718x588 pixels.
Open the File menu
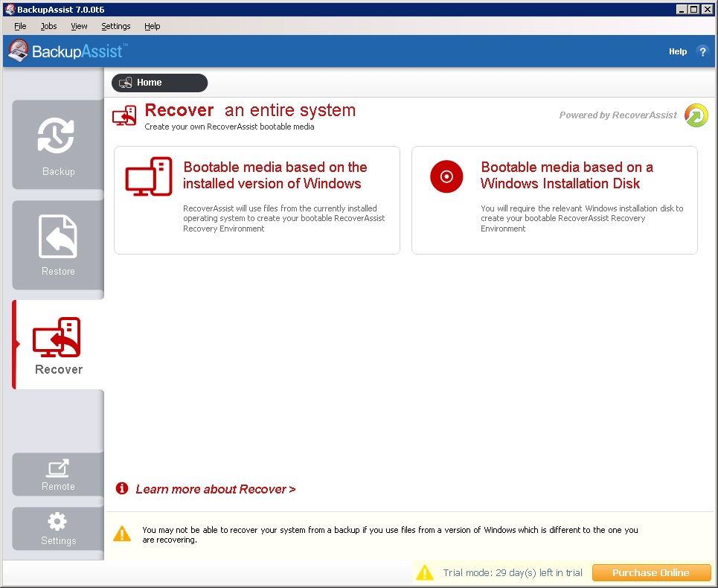[20, 26]
